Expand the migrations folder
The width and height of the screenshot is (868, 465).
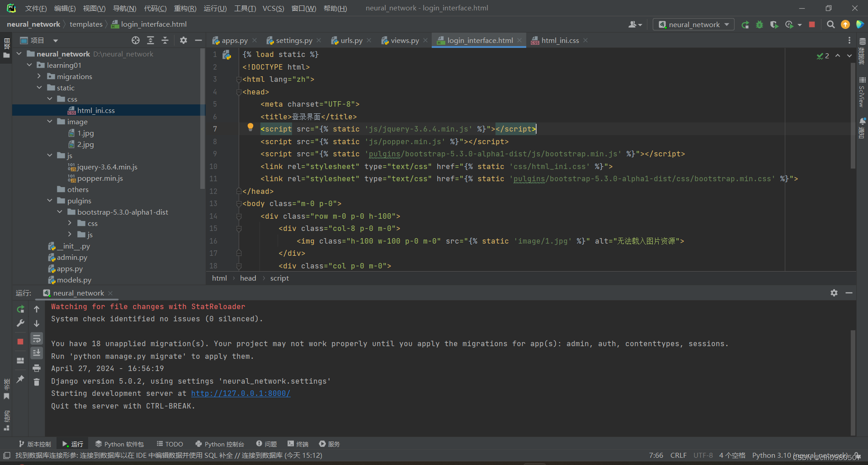click(39, 76)
